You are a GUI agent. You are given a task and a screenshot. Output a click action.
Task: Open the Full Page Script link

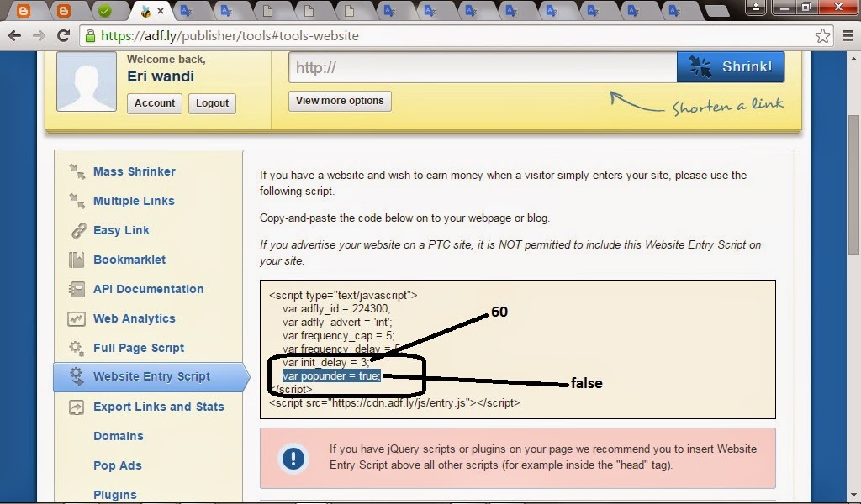tap(139, 348)
